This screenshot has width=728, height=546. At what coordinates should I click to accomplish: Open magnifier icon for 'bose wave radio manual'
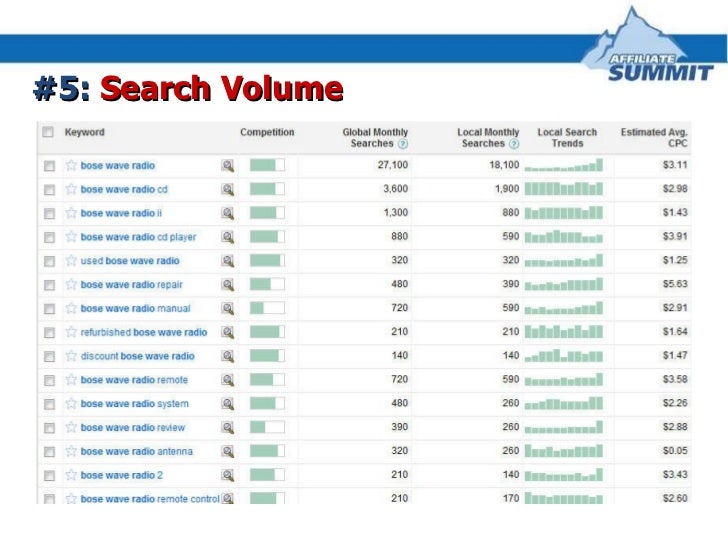(x=228, y=309)
